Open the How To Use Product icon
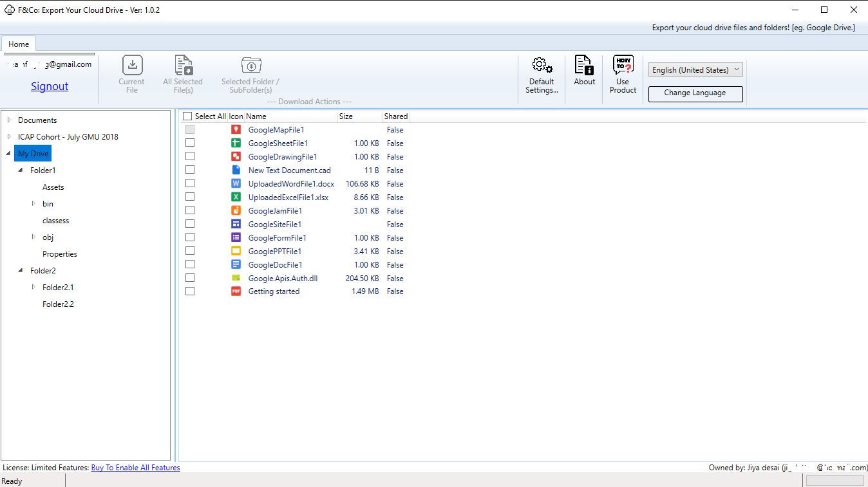The image size is (868, 487). [623, 66]
